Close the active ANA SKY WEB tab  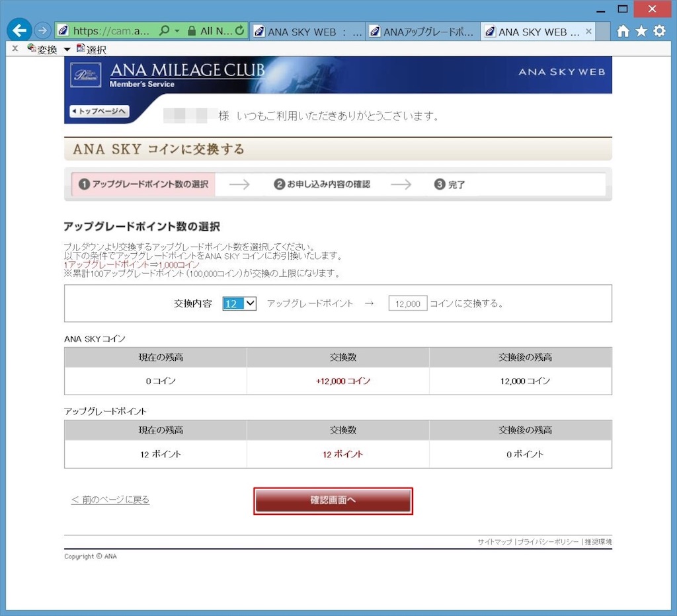point(588,32)
